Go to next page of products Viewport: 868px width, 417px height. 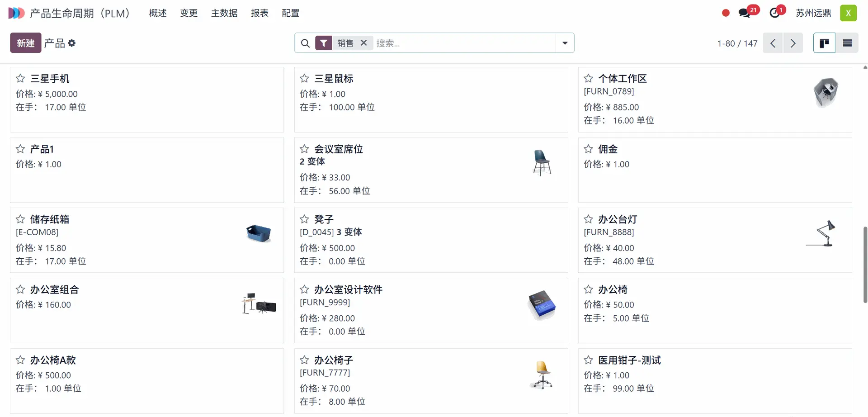click(x=793, y=43)
